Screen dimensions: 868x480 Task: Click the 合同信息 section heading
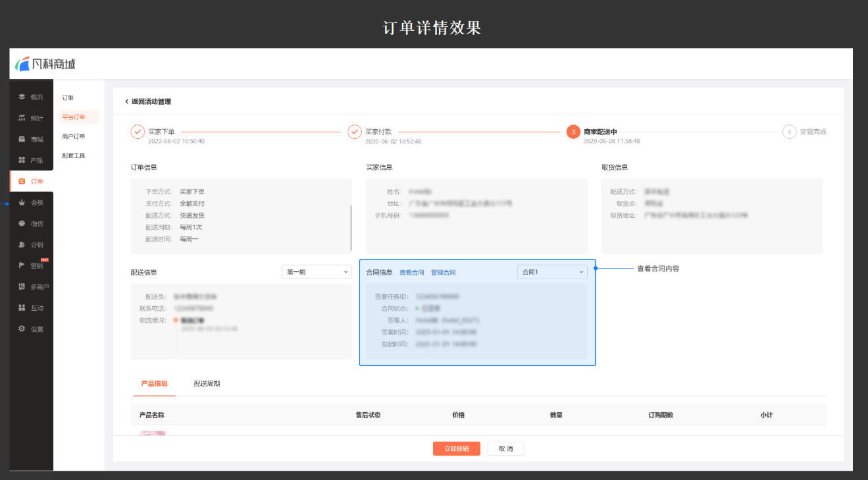[379, 272]
